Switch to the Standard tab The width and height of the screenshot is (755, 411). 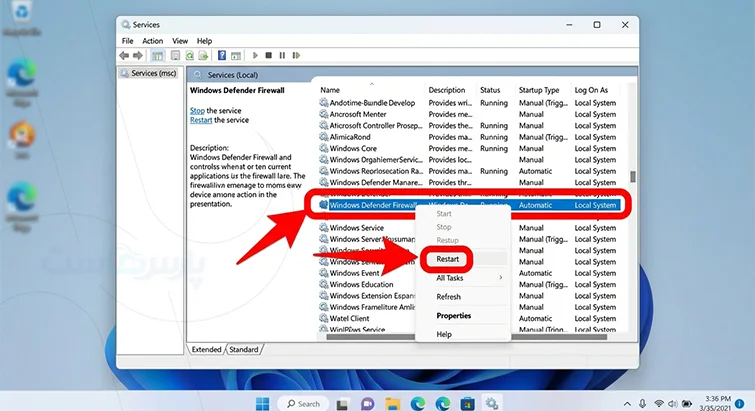click(x=244, y=349)
